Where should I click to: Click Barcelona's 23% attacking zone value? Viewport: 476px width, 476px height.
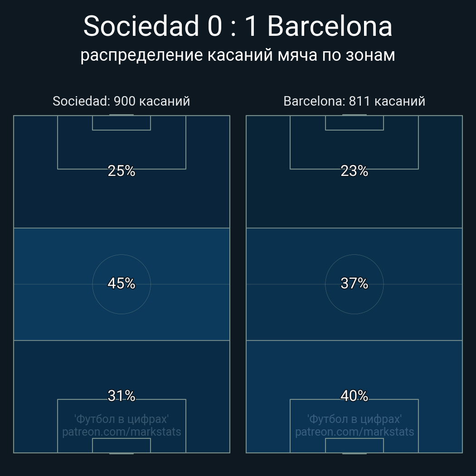[x=354, y=171]
